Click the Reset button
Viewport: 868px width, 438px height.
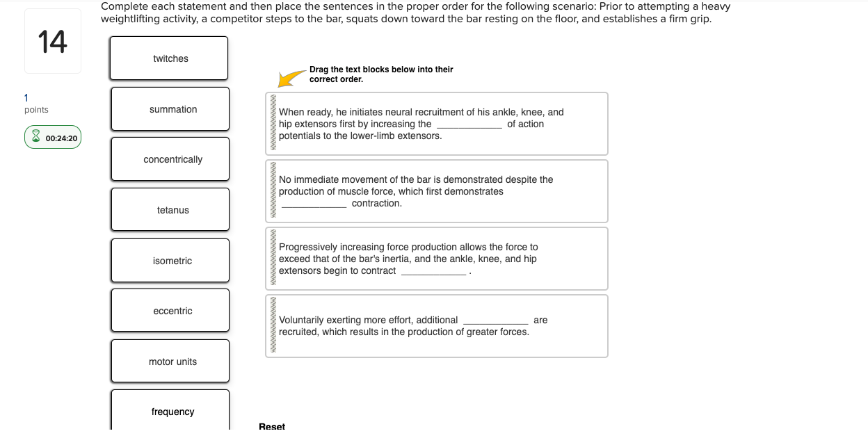pos(272,425)
